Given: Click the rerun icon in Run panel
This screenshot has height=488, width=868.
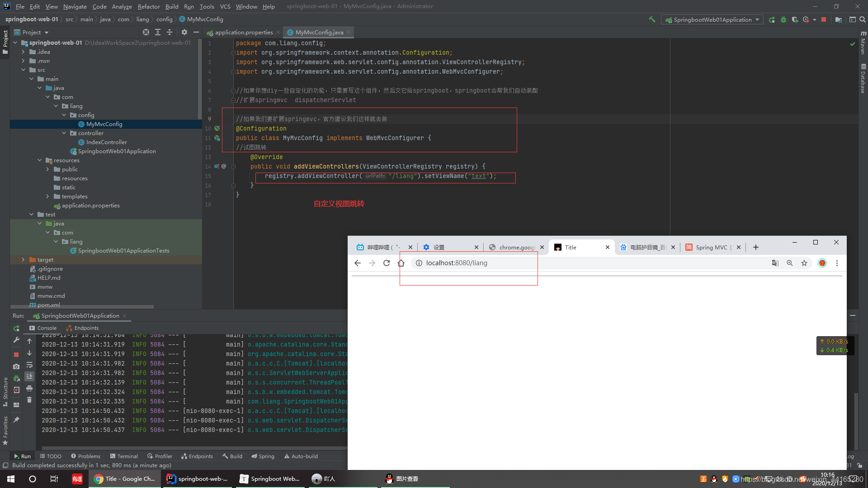Looking at the screenshot, I should point(16,328).
